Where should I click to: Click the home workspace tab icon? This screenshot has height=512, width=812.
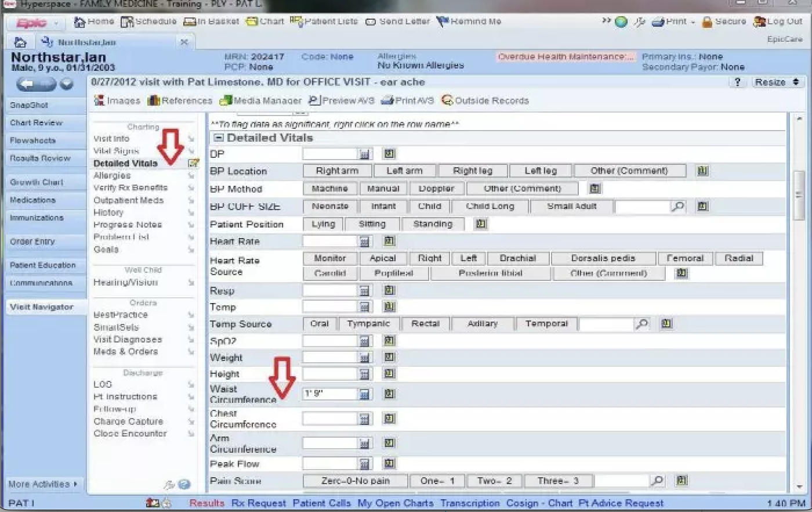[x=20, y=42]
